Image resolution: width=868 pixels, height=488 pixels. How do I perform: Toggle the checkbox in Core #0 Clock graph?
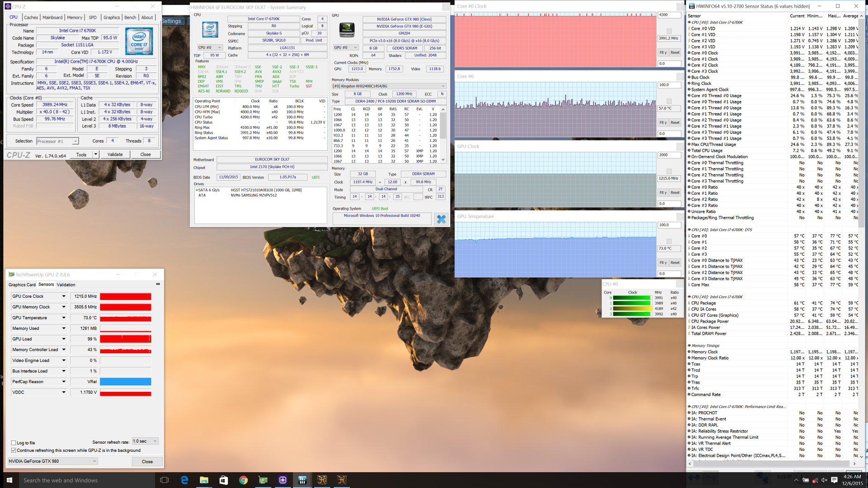(669, 31)
